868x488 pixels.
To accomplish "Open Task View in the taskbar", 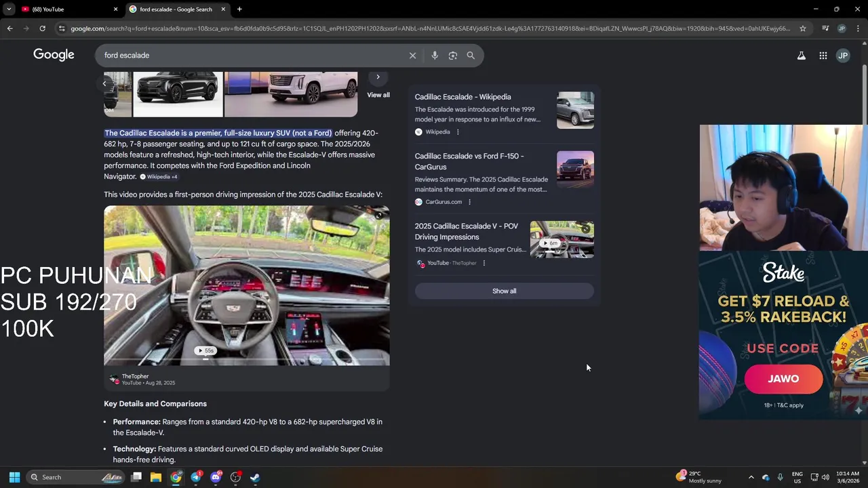I will (x=136, y=477).
